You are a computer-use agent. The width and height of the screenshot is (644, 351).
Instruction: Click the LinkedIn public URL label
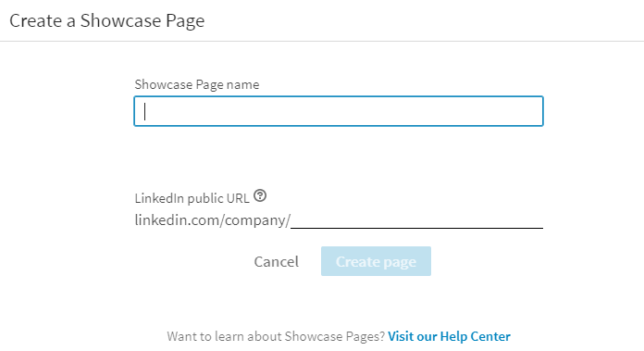click(x=192, y=198)
